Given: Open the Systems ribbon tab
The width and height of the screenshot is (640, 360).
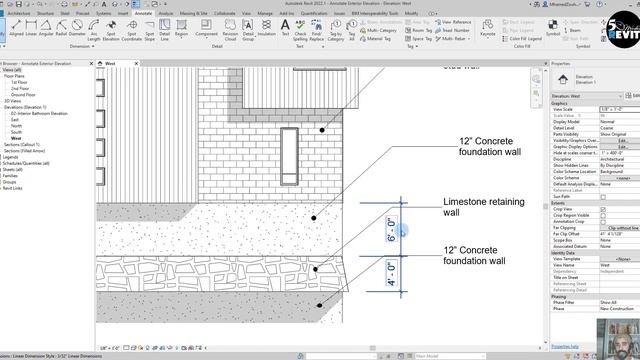Looking at the screenshot, I should [x=103, y=13].
